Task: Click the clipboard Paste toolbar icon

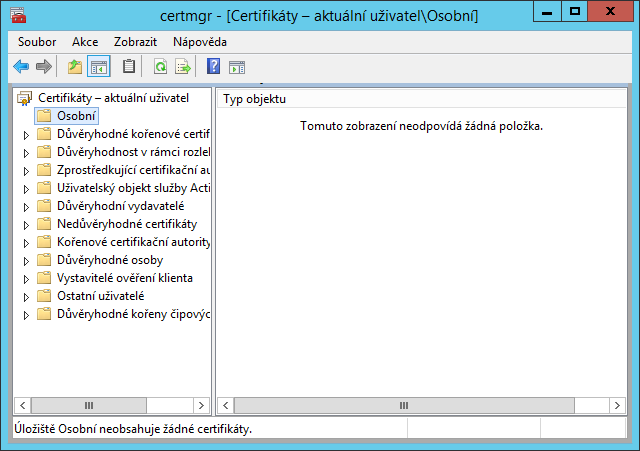Action: point(129,67)
